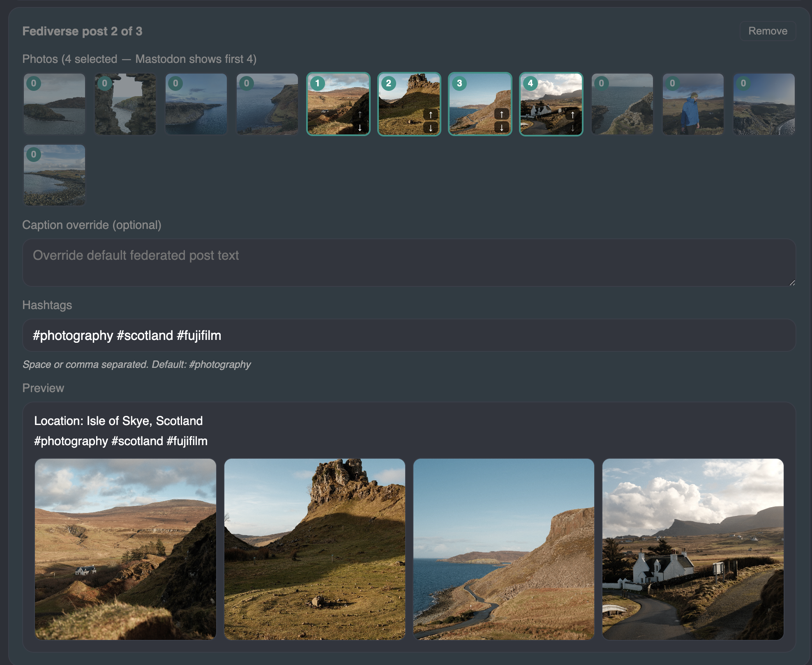Move photo 4 up in order
Viewport: 812px width, 665px height.
pyautogui.click(x=572, y=115)
